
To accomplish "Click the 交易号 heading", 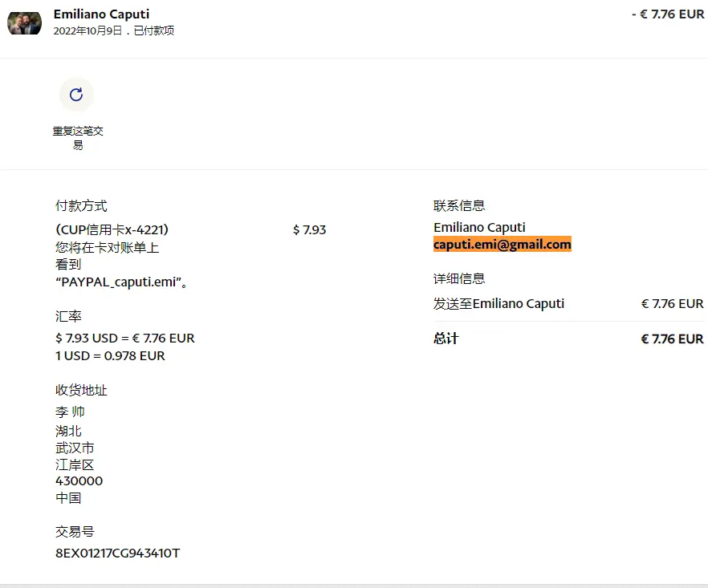I will pyautogui.click(x=75, y=532).
